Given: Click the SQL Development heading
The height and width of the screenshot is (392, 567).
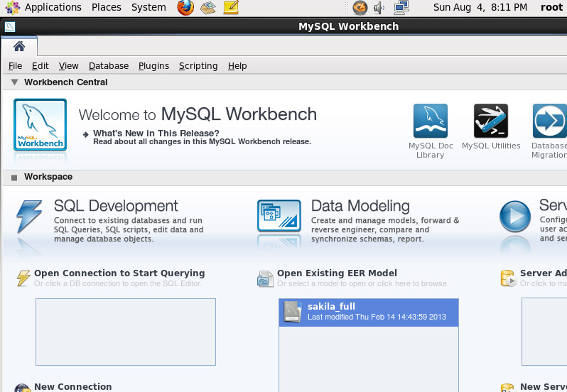Looking at the screenshot, I should coord(116,206).
